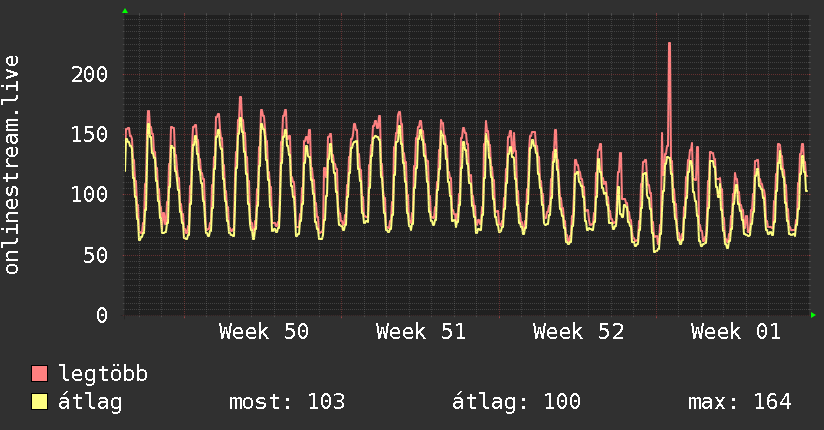Viewport: 824px width, 430px height.
Task: Click the Week 01 axis label
Action: click(736, 332)
